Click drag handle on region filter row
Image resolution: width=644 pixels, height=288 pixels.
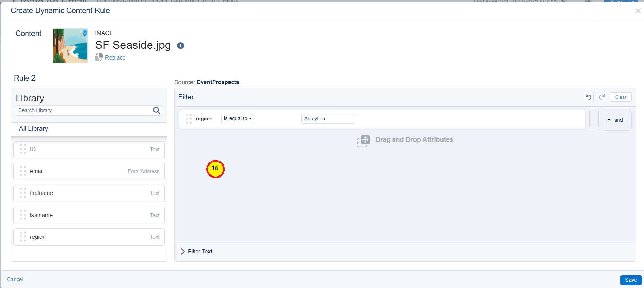188,119
